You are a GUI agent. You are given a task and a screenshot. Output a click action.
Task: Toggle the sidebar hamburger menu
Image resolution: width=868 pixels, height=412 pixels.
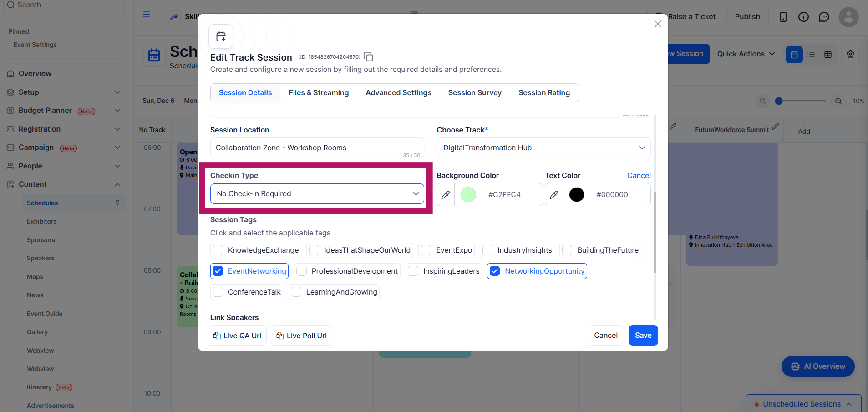[147, 14]
